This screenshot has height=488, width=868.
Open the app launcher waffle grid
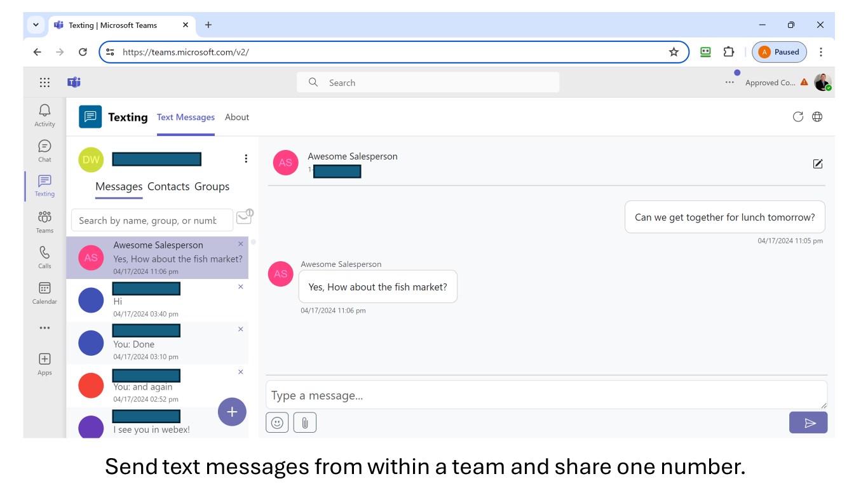[44, 83]
